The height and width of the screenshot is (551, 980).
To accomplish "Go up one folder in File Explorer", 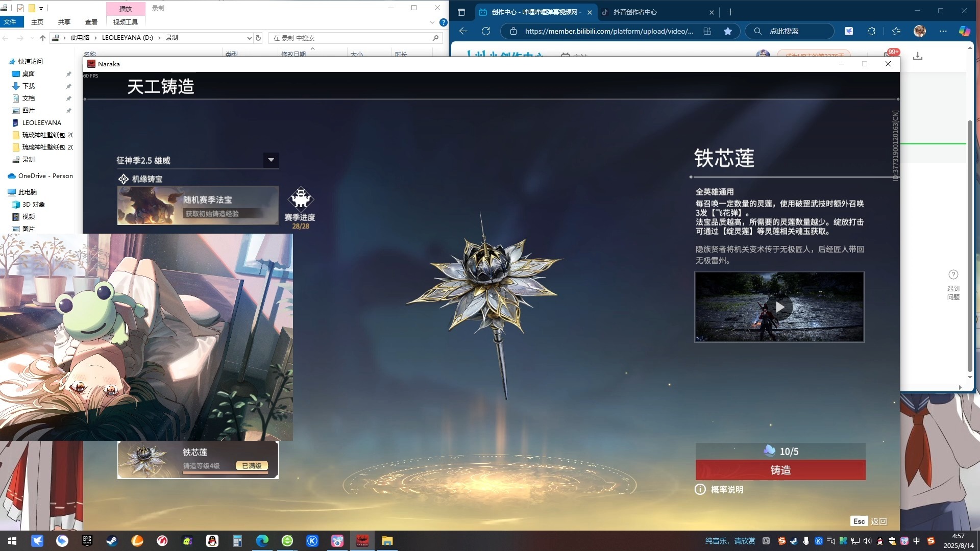I will (x=43, y=38).
